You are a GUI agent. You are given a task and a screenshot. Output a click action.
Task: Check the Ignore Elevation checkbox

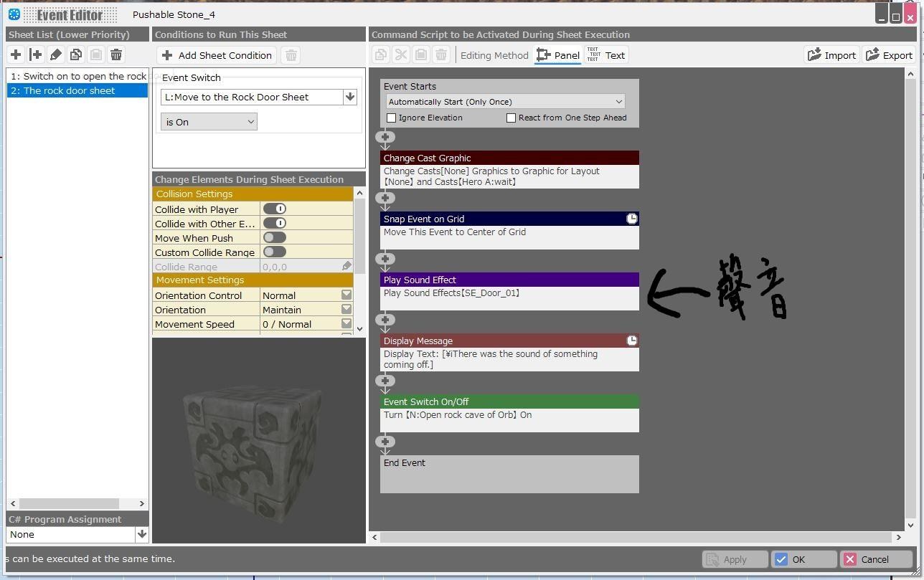point(392,118)
